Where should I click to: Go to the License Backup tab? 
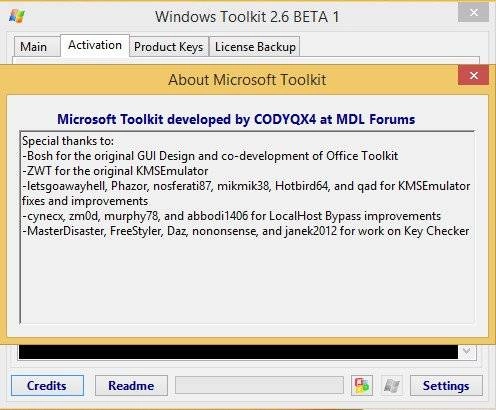[255, 47]
